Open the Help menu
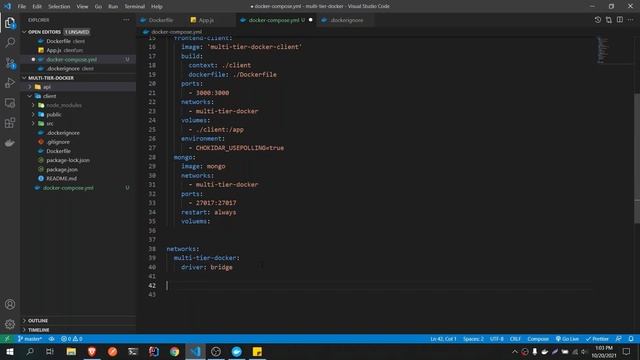The width and height of the screenshot is (640, 360). [x=157, y=6]
